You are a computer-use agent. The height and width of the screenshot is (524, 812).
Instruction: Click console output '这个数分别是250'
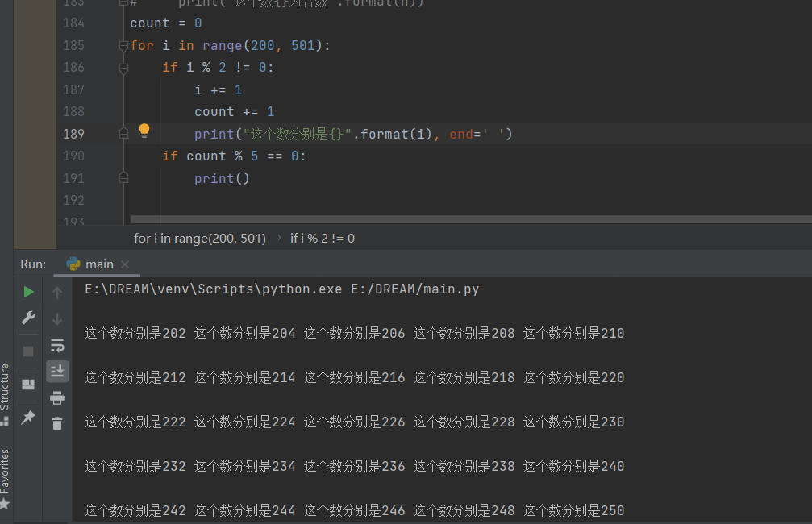[574, 510]
